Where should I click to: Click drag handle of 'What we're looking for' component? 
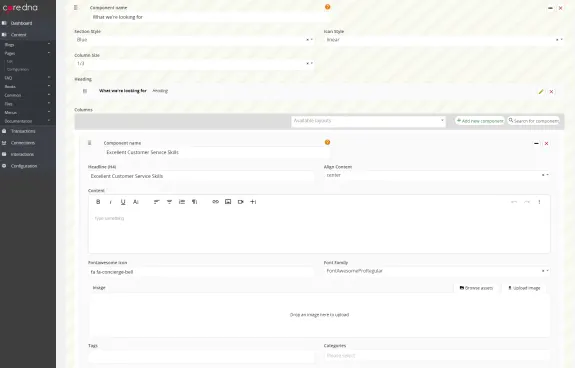pos(76,8)
